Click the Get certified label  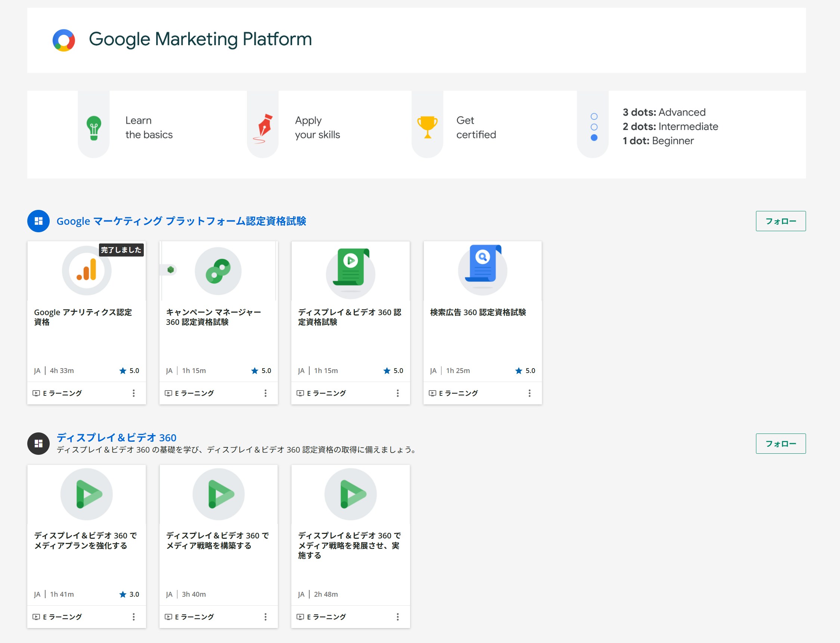[x=476, y=127]
